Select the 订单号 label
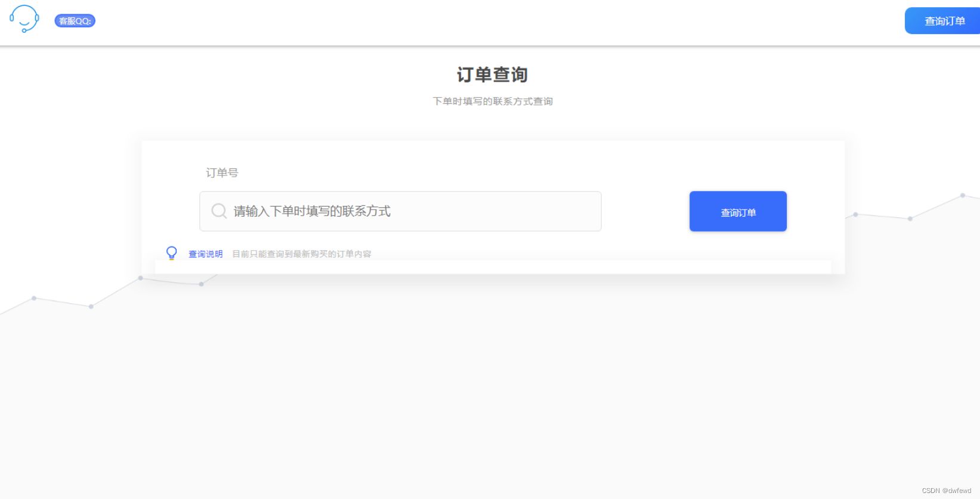The height and width of the screenshot is (499, 980). tap(222, 173)
